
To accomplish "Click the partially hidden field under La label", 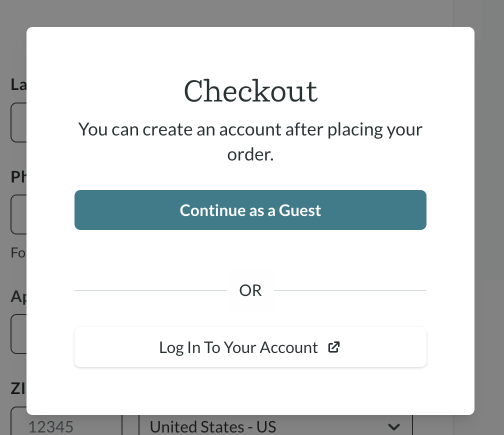I will pyautogui.click(x=18, y=122).
